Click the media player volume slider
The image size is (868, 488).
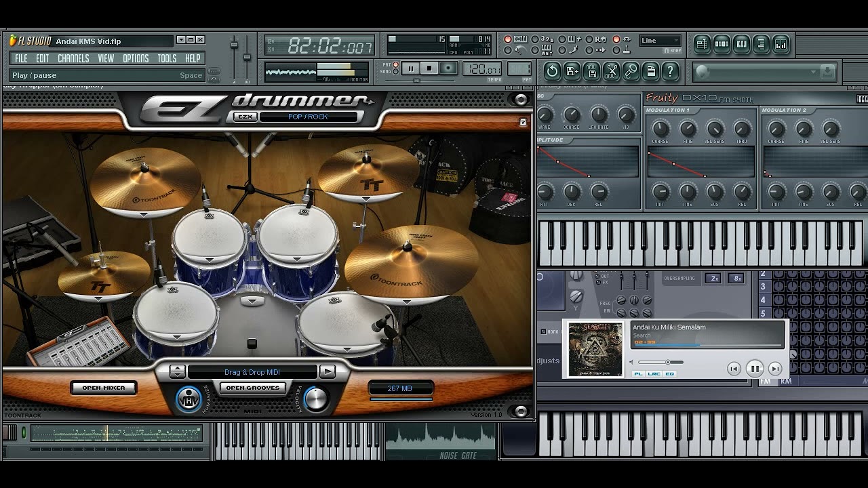pyautogui.click(x=660, y=362)
